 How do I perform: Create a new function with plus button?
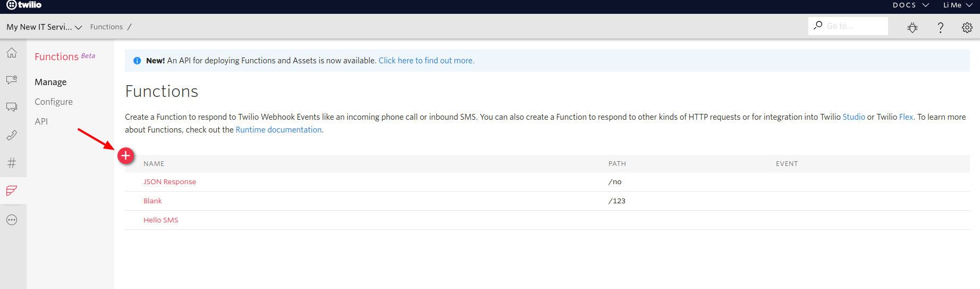pyautogui.click(x=126, y=155)
